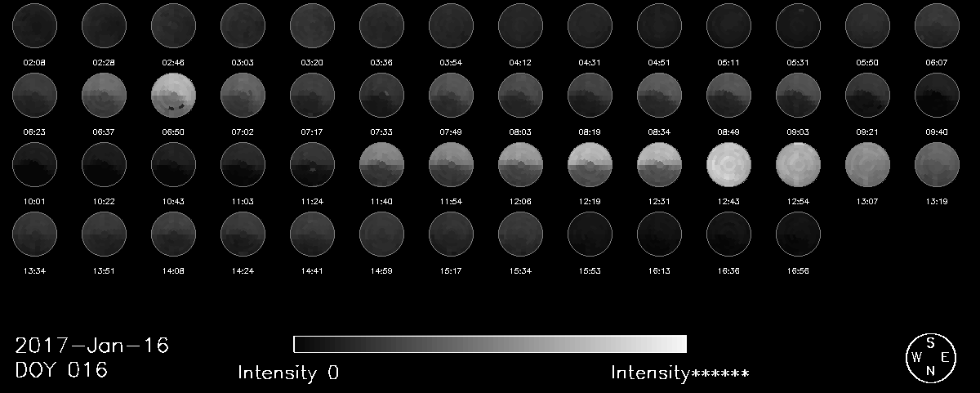Select the disk image above 12:54

pyautogui.click(x=798, y=165)
